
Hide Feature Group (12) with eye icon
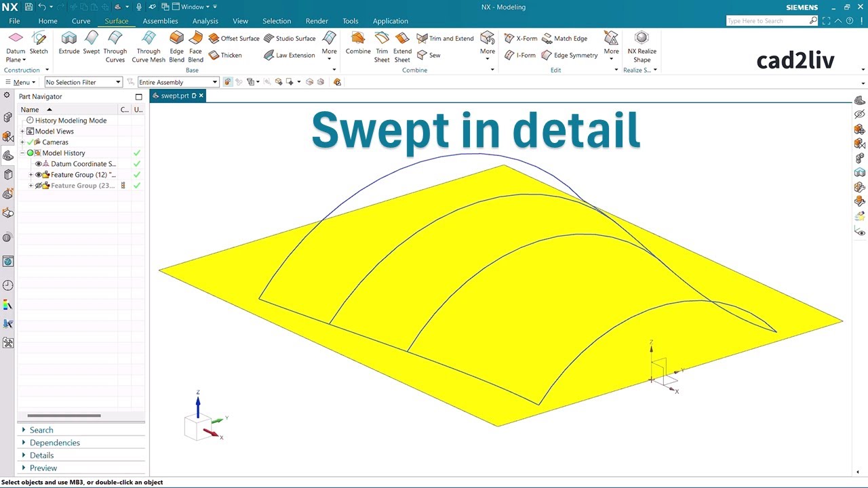[x=39, y=175]
